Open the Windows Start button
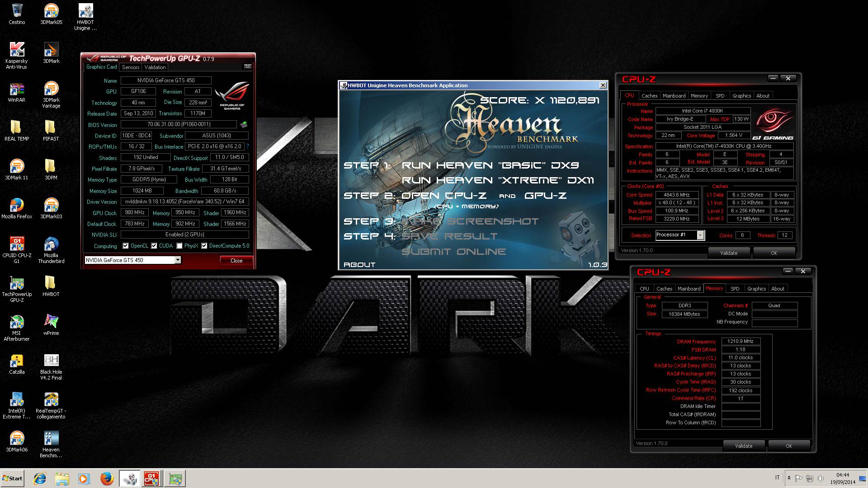868x488 pixels. [13, 479]
